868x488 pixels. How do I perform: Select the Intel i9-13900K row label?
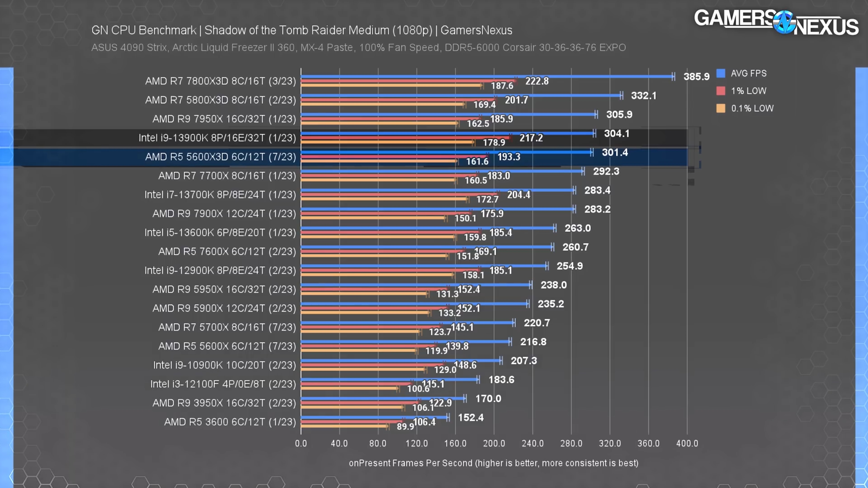click(217, 138)
